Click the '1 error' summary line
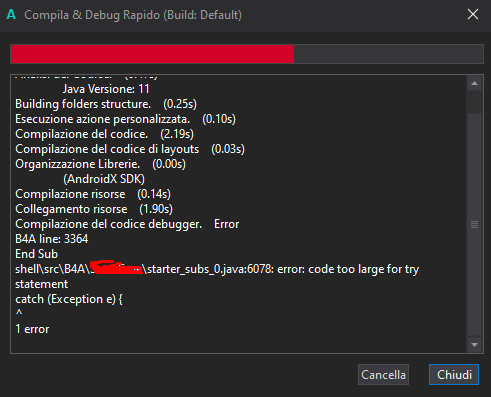This screenshot has width=491, height=397. click(32, 329)
